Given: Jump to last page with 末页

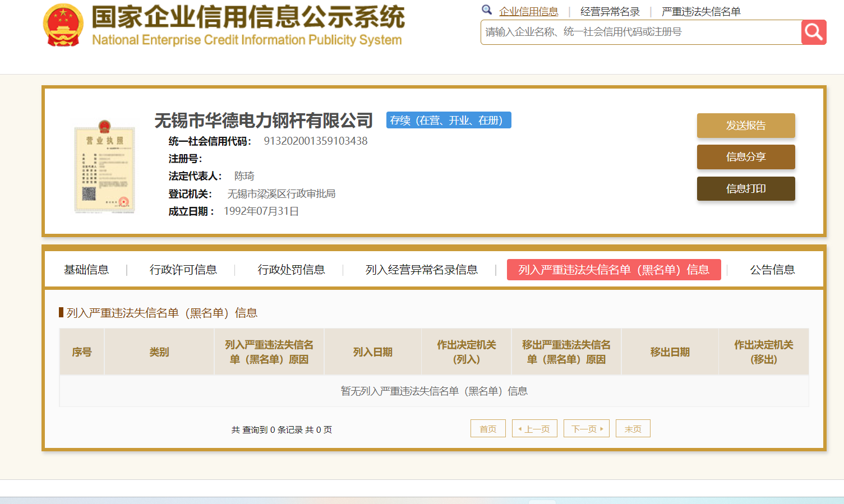Looking at the screenshot, I should [633, 428].
